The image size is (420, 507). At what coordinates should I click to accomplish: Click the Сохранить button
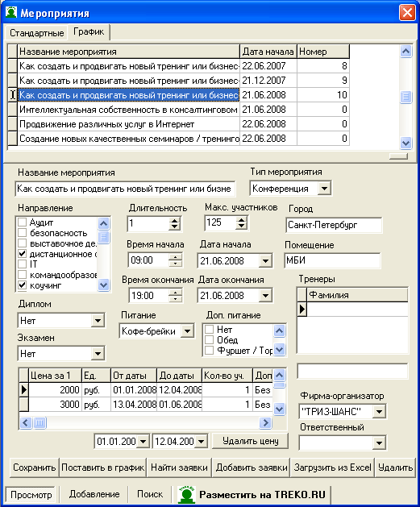[x=35, y=468]
